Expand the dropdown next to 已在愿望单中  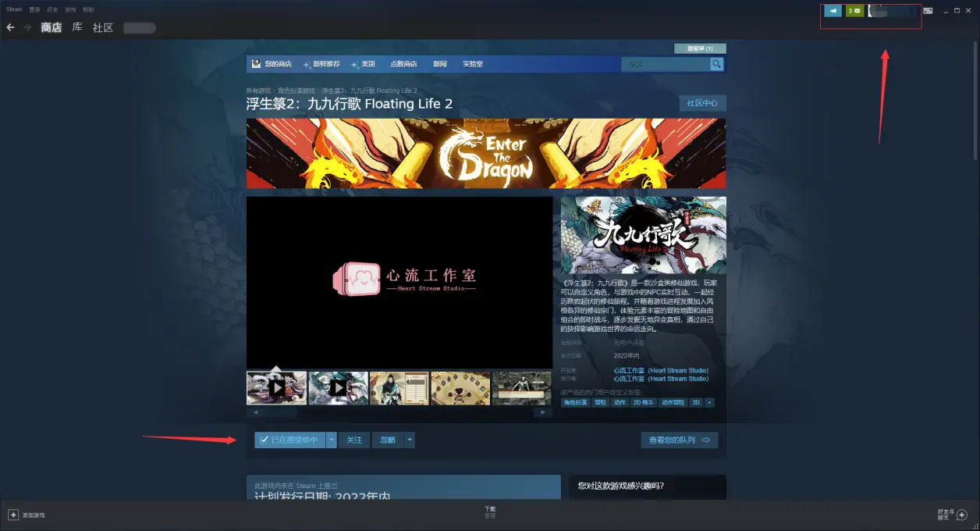click(x=332, y=440)
